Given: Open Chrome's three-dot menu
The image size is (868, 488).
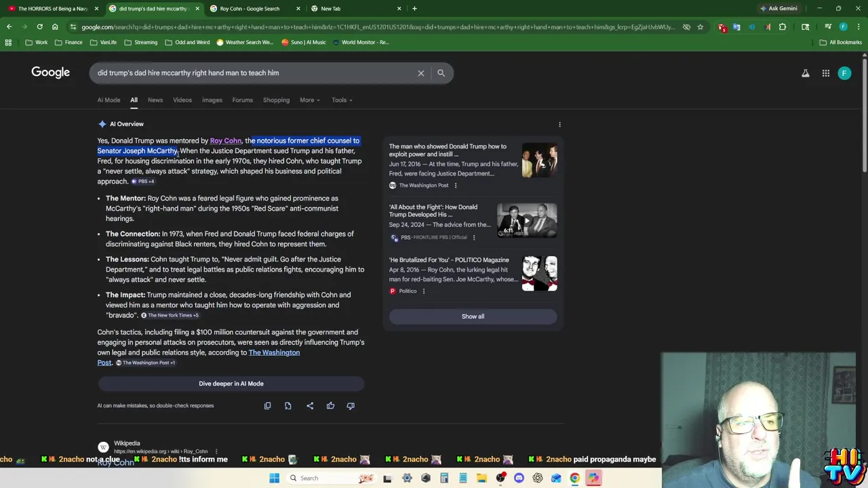Looking at the screenshot, I should (858, 27).
